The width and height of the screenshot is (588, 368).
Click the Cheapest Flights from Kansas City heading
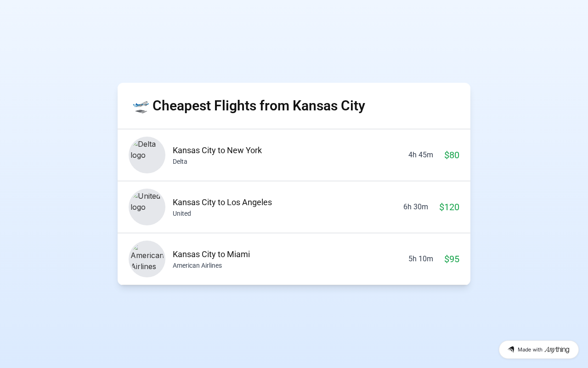click(x=259, y=106)
